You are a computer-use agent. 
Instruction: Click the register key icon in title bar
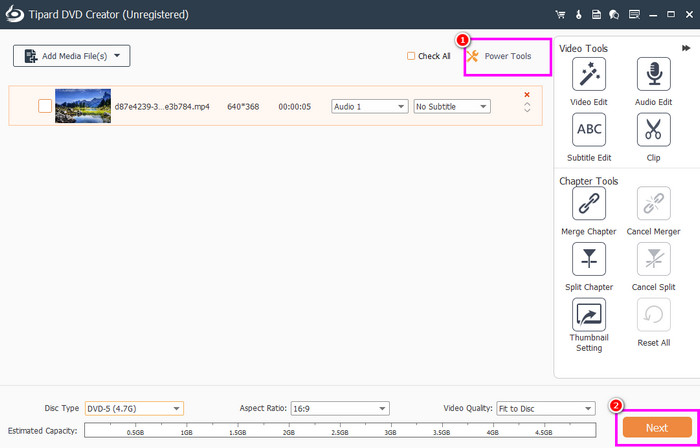[x=579, y=15]
